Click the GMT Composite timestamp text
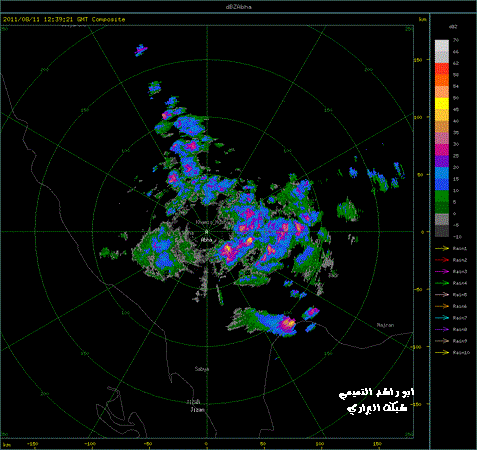Image resolution: width=477 pixels, height=450 pixels. coord(64,19)
